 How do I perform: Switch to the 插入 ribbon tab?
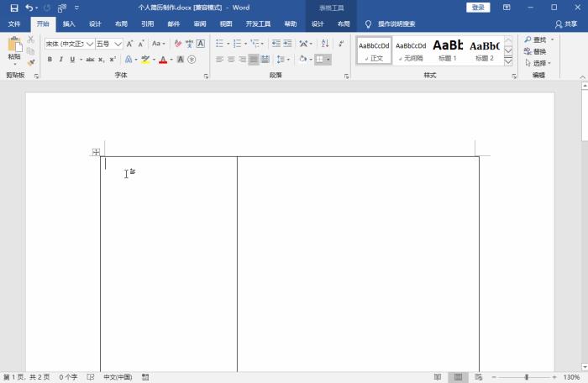[69, 24]
